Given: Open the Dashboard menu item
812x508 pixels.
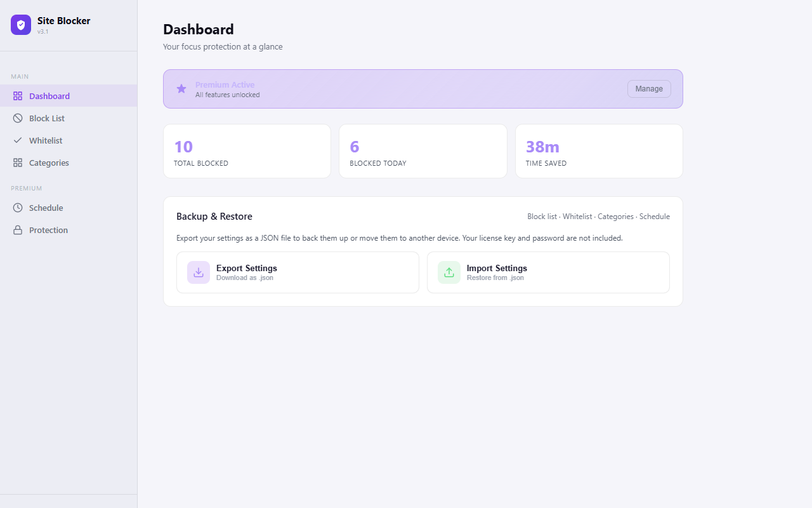Looking at the screenshot, I should click(x=69, y=96).
